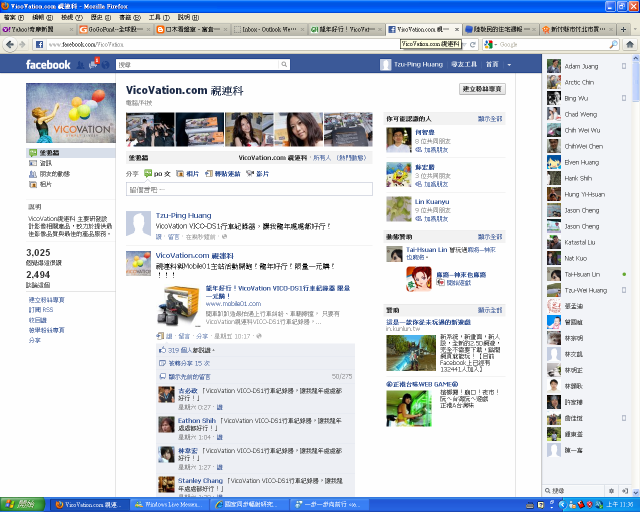Image resolution: width=640 pixels, height=512 pixels.
Task: Open the Firefox tab list dropdown arrow
Action: tap(635, 29)
